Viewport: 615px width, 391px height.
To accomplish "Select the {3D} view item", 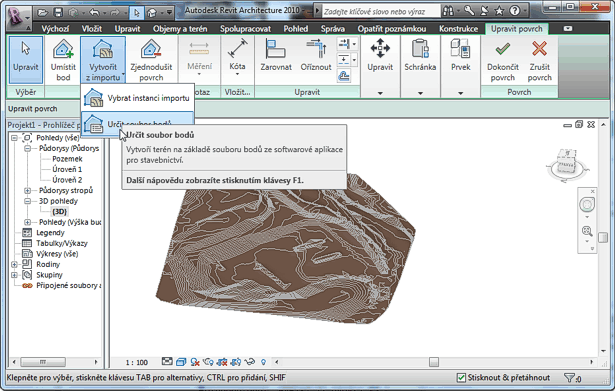I will [x=59, y=212].
